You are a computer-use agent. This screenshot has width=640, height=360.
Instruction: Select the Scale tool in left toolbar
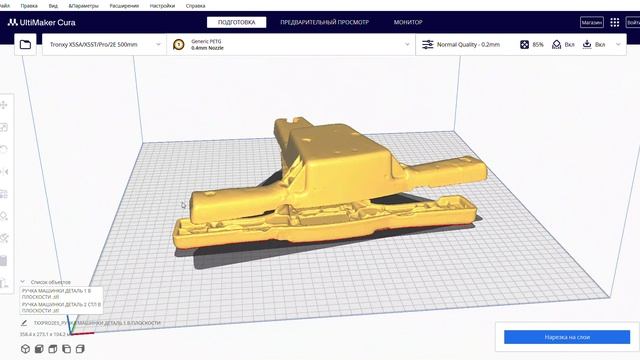pyautogui.click(x=4, y=127)
